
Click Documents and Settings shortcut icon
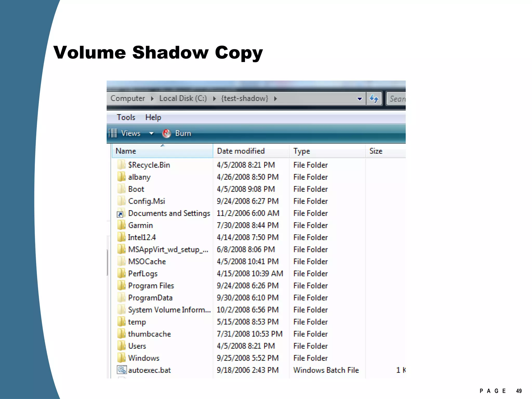(121, 213)
